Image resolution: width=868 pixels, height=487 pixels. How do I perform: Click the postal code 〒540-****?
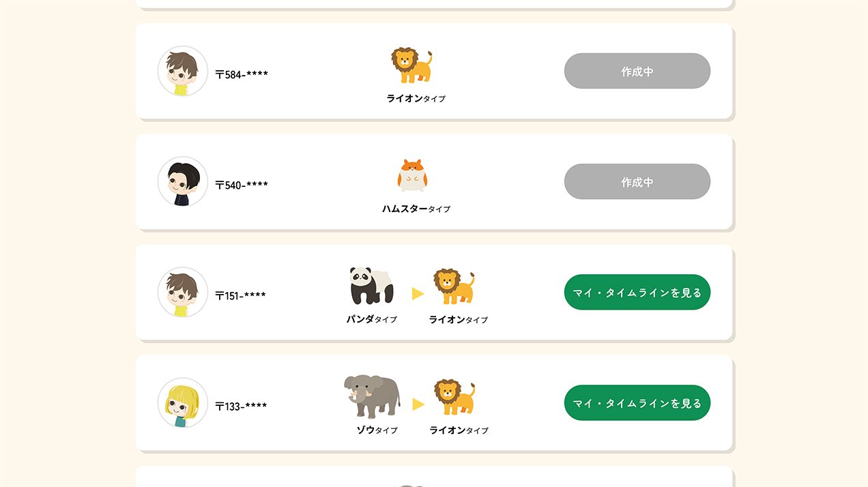(242, 185)
